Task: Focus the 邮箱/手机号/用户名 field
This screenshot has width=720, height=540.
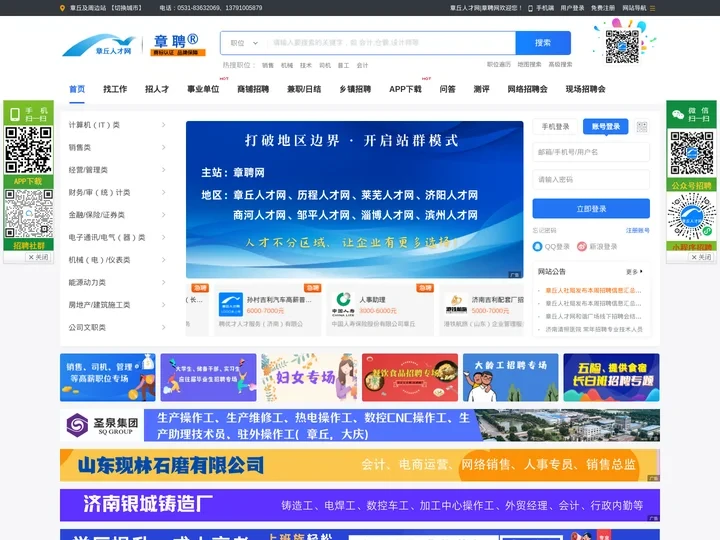Action: click(591, 152)
